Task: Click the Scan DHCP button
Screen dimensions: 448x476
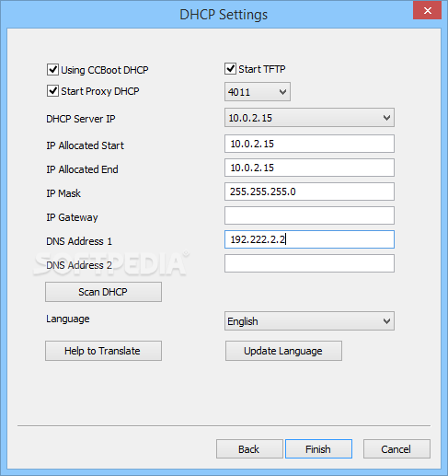Action: [x=103, y=292]
